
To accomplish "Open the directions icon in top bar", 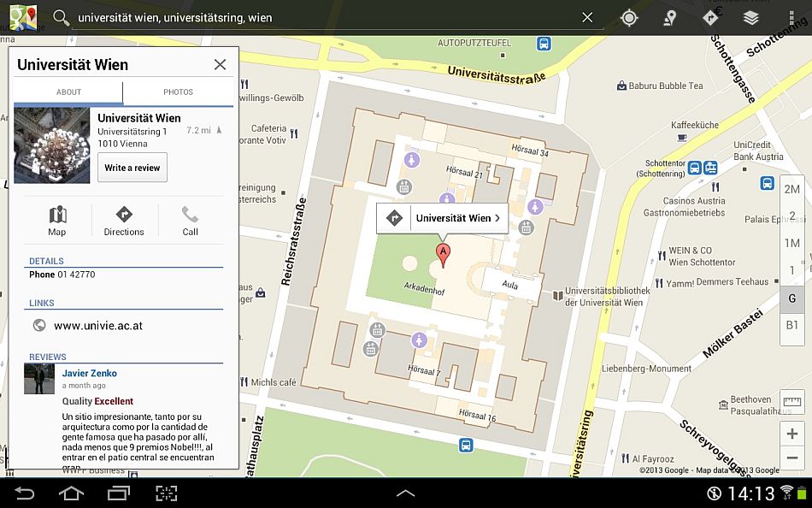I will [710, 18].
